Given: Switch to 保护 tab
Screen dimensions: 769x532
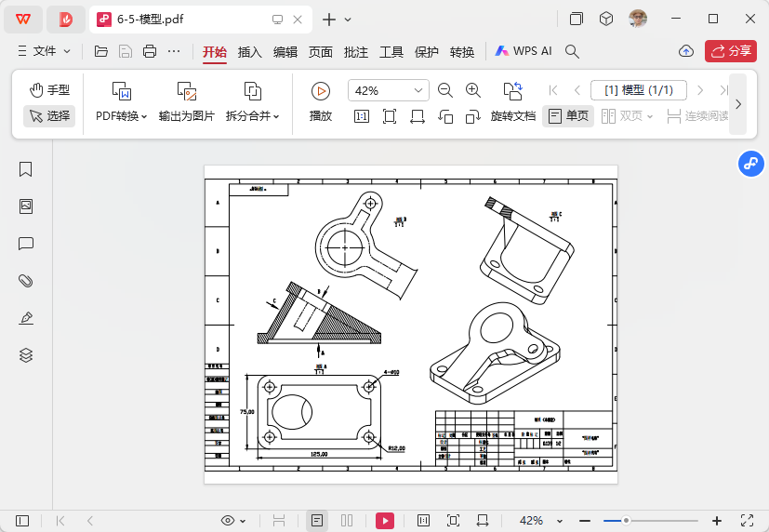Looking at the screenshot, I should (x=426, y=51).
